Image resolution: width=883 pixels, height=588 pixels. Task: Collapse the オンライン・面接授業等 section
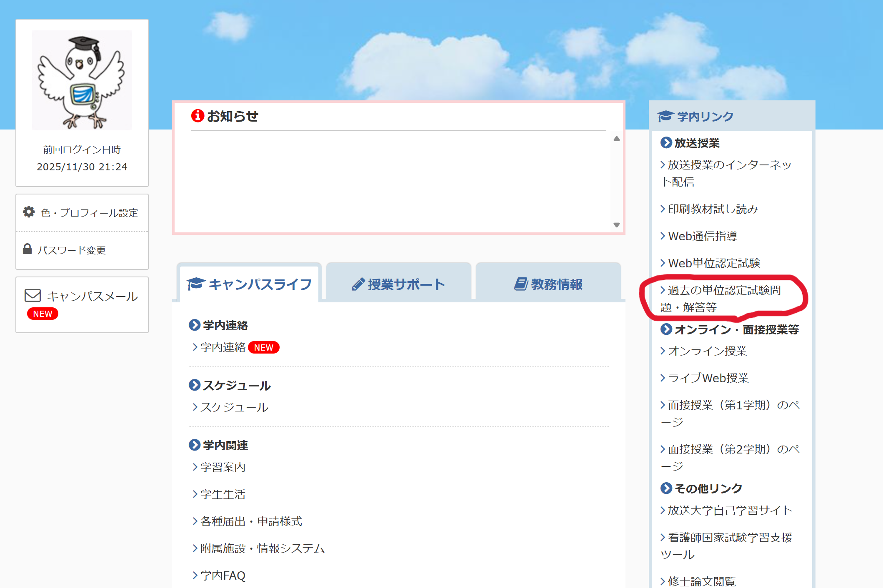[729, 329]
